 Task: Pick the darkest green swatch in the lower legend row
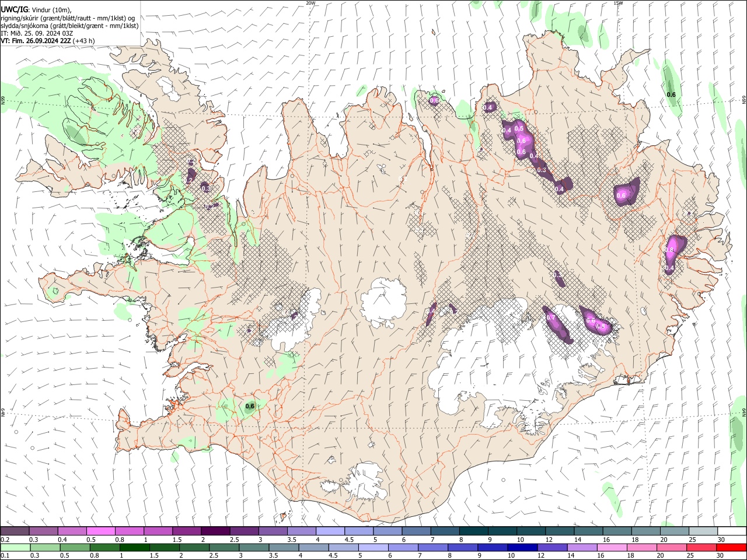tap(134, 548)
